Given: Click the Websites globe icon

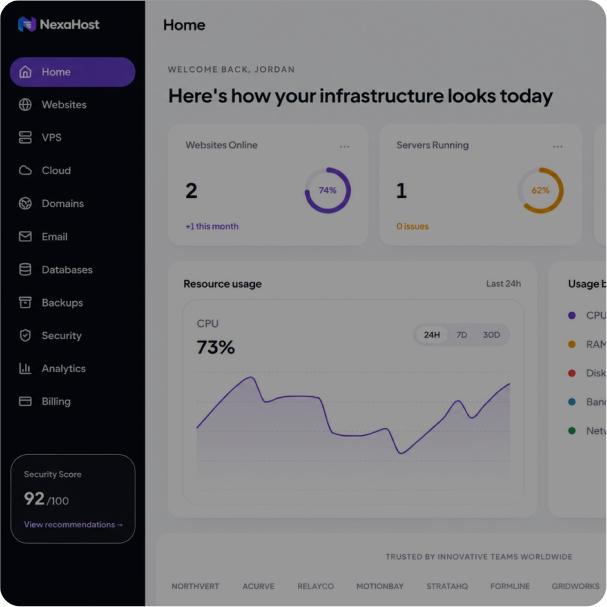Looking at the screenshot, I should pos(25,105).
